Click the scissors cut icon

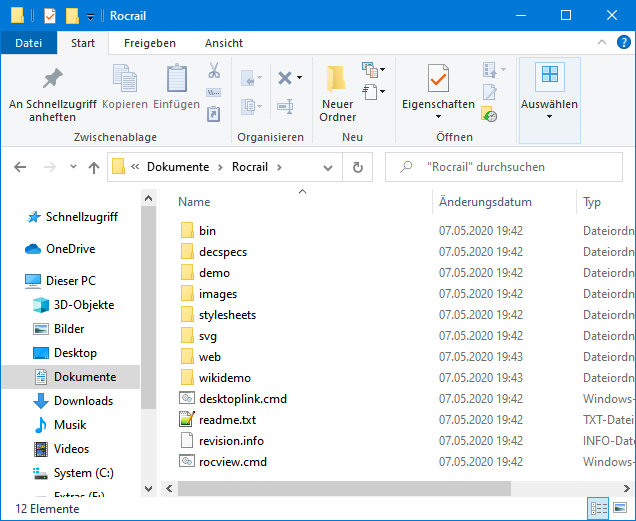pyautogui.click(x=213, y=71)
